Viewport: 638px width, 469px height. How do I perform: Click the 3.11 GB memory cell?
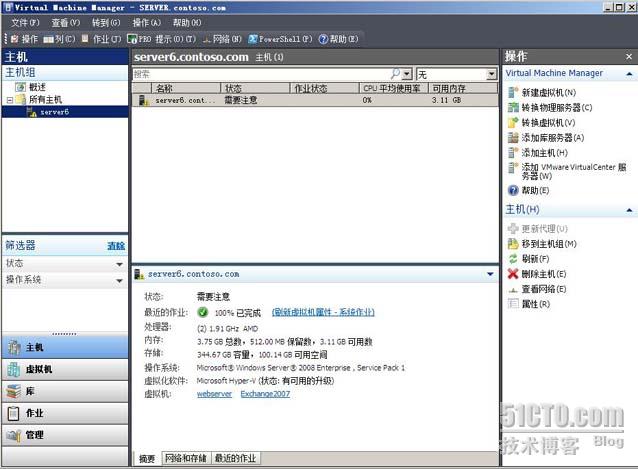tap(446, 100)
